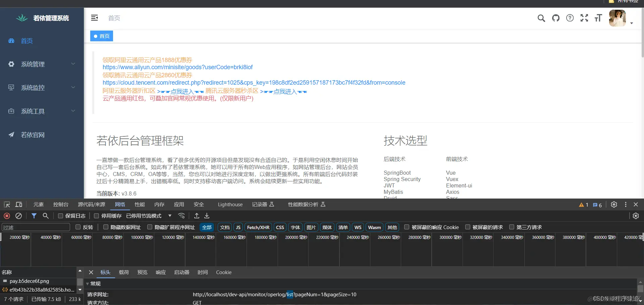Toggle the 隐藏数据网址 checkbox

click(x=106, y=227)
